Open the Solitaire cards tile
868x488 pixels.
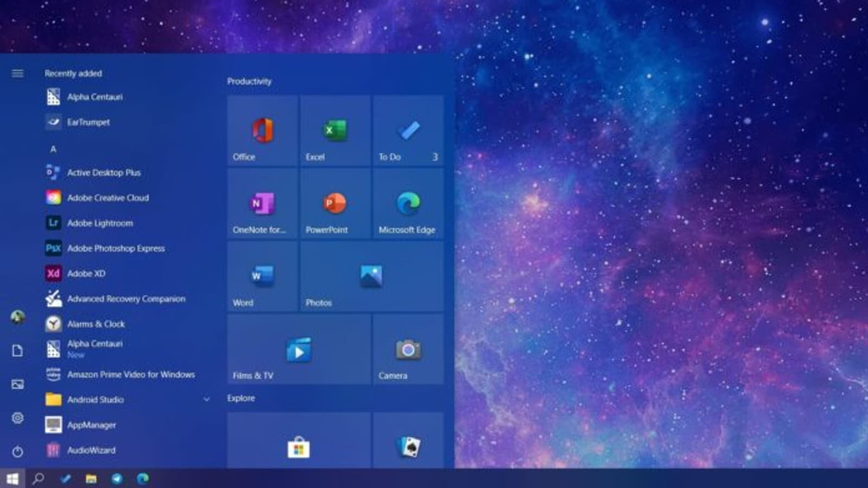(408, 440)
